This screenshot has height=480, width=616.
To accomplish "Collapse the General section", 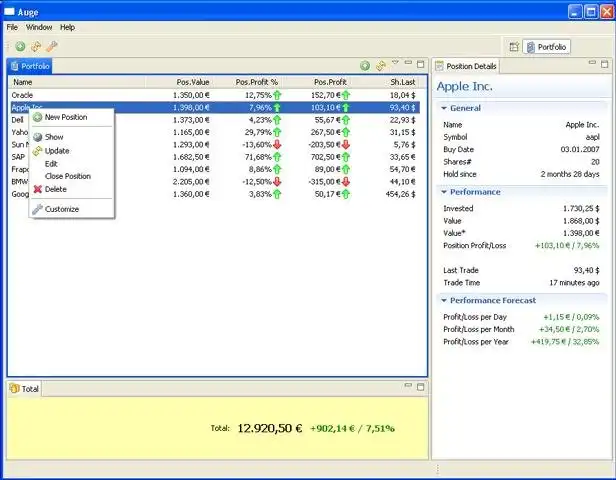I will 444,108.
